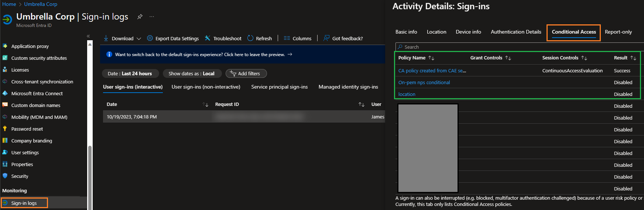Click the James user cell
Image resolution: width=644 pixels, height=210 pixels.
(378, 117)
